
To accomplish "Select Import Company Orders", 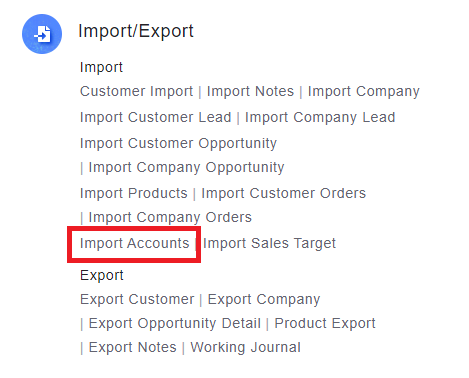I will pyautogui.click(x=170, y=218).
